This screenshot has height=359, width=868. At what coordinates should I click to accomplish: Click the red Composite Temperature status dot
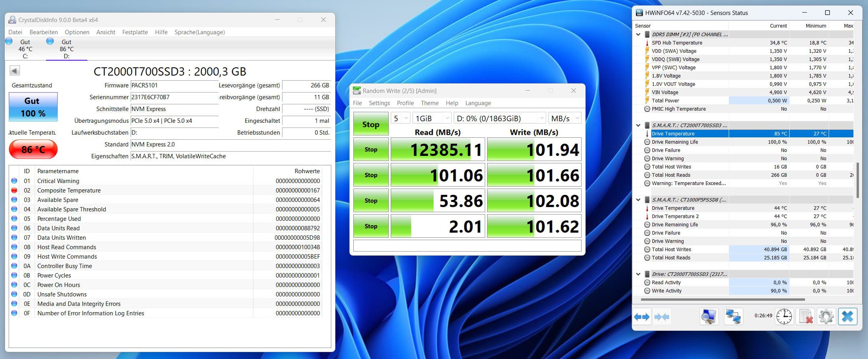pyautogui.click(x=14, y=190)
